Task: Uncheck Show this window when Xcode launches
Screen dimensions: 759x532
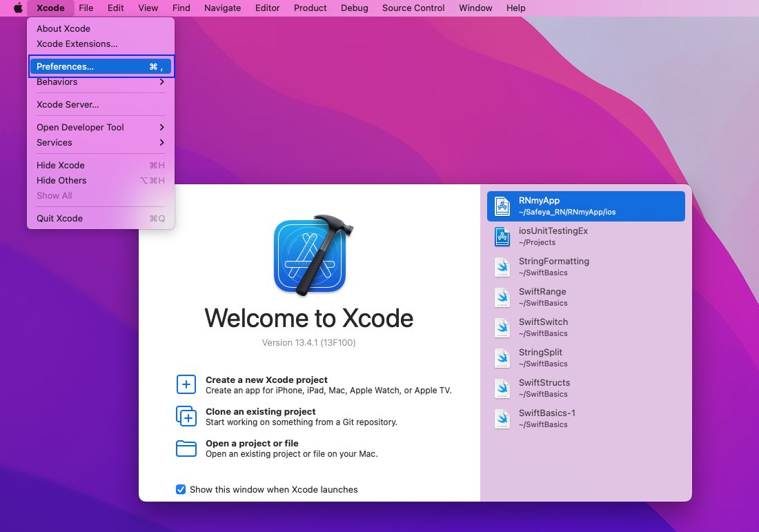Action: 181,489
